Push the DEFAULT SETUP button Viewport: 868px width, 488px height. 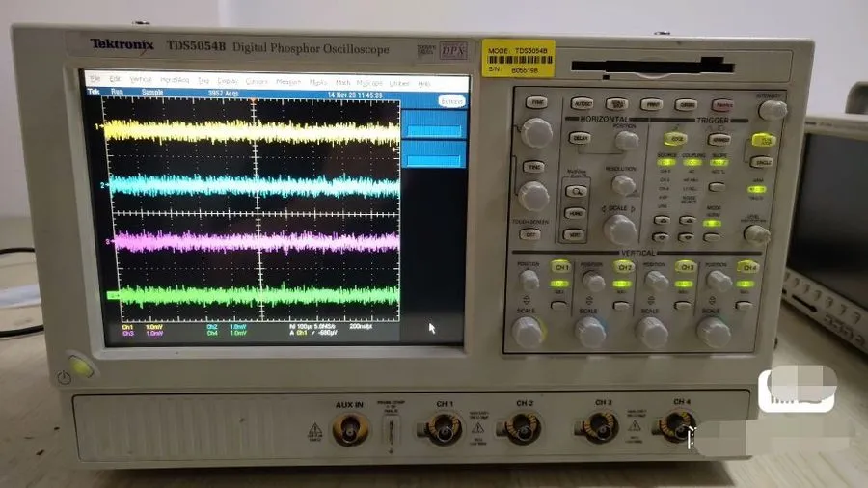tap(616, 104)
